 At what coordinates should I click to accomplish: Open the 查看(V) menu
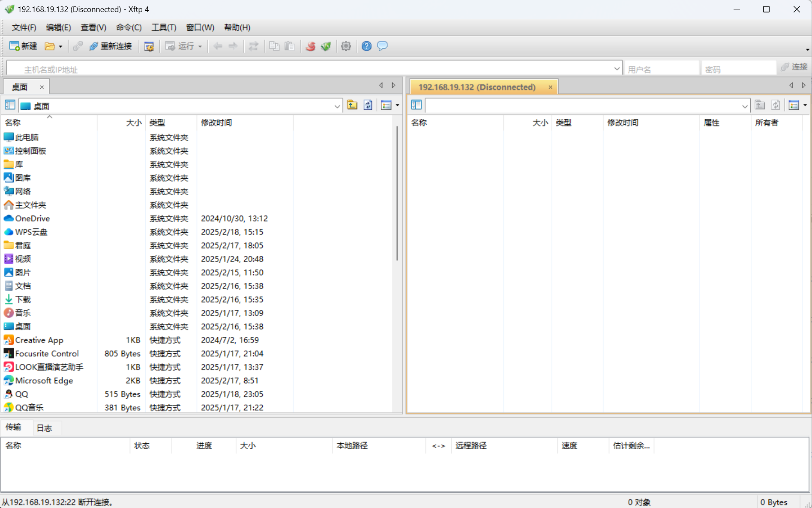[93, 27]
